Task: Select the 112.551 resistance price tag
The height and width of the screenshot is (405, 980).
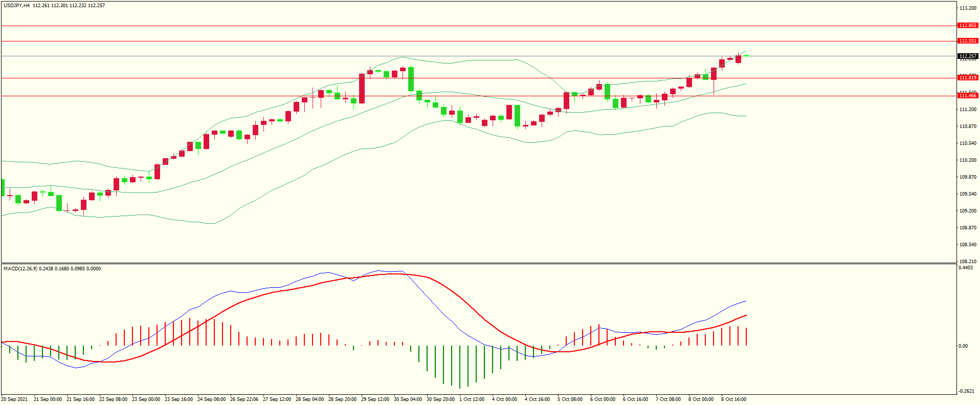Action: point(968,41)
